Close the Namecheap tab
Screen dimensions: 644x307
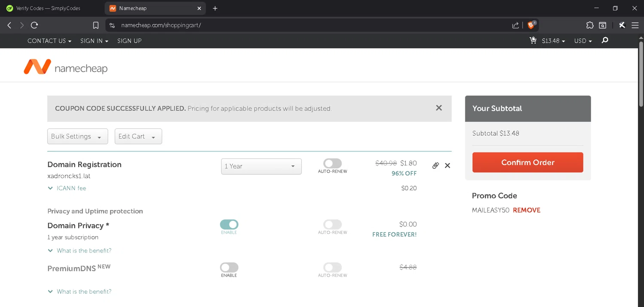[x=199, y=8]
